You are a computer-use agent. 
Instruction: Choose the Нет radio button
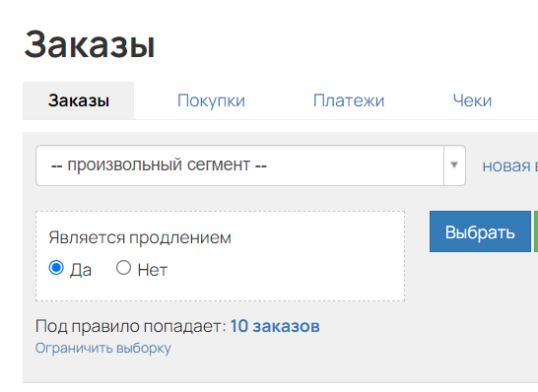point(123,268)
